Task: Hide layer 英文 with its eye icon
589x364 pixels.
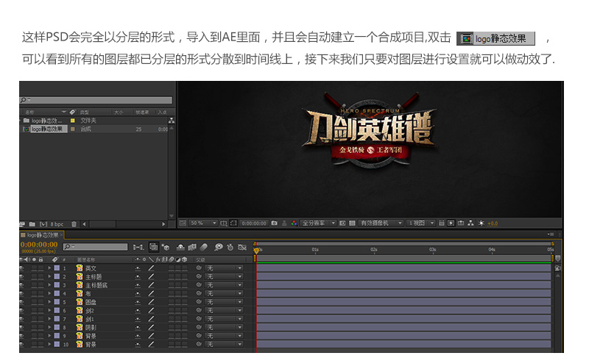Action: (x=21, y=268)
